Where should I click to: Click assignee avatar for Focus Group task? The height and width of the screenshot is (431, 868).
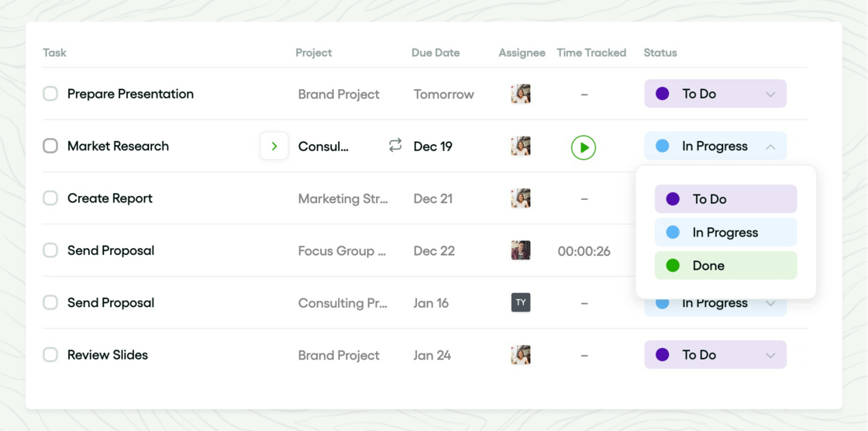pos(521,250)
